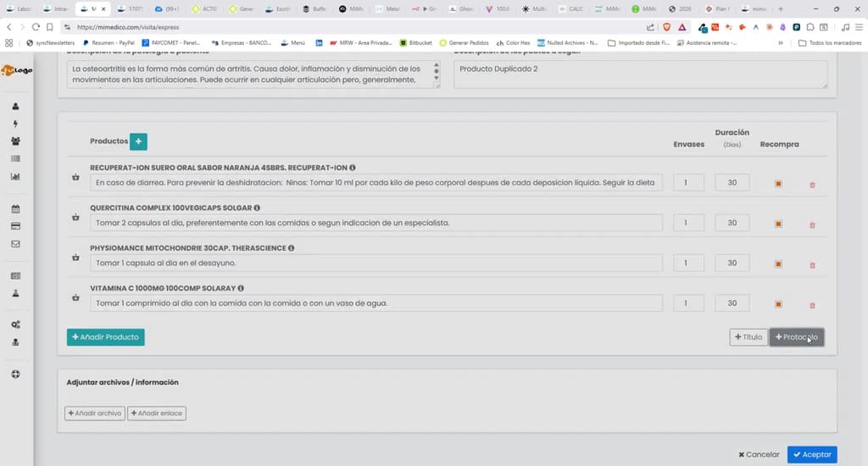The height and width of the screenshot is (466, 868).
Task: Open the credit card sidebar icon
Action: click(x=15, y=226)
